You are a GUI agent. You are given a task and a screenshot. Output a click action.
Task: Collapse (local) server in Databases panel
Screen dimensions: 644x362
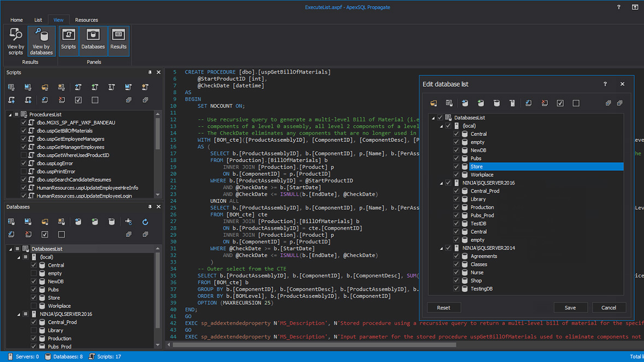[18, 257]
